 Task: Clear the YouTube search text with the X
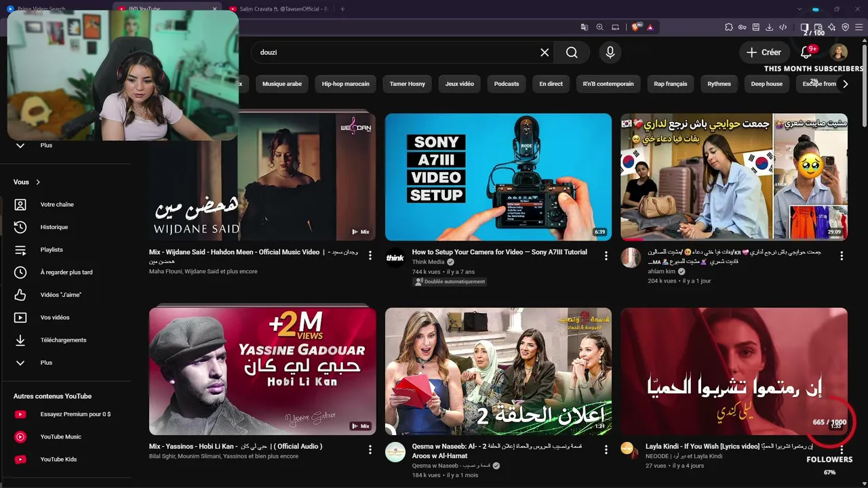(545, 52)
